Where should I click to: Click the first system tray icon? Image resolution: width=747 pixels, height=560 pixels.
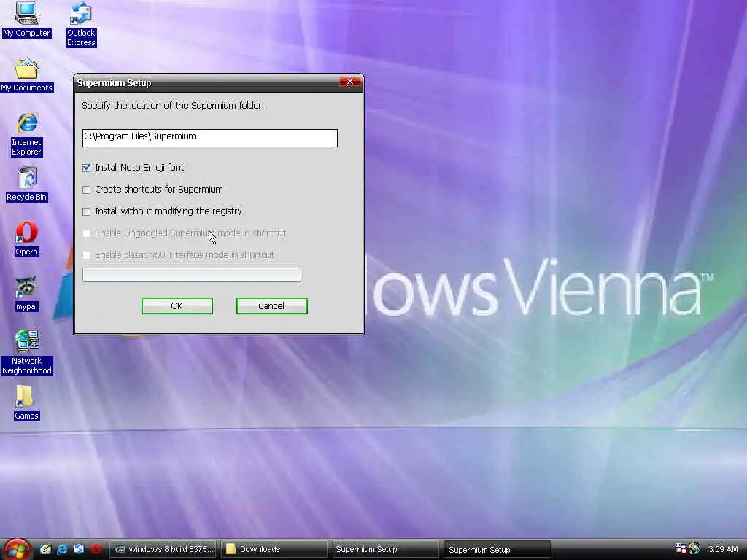pyautogui.click(x=681, y=548)
